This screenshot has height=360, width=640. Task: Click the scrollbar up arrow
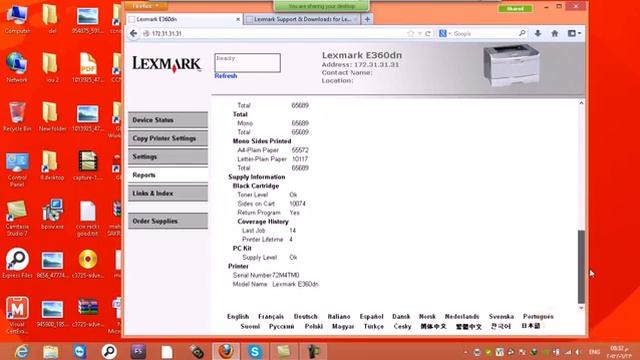581,103
